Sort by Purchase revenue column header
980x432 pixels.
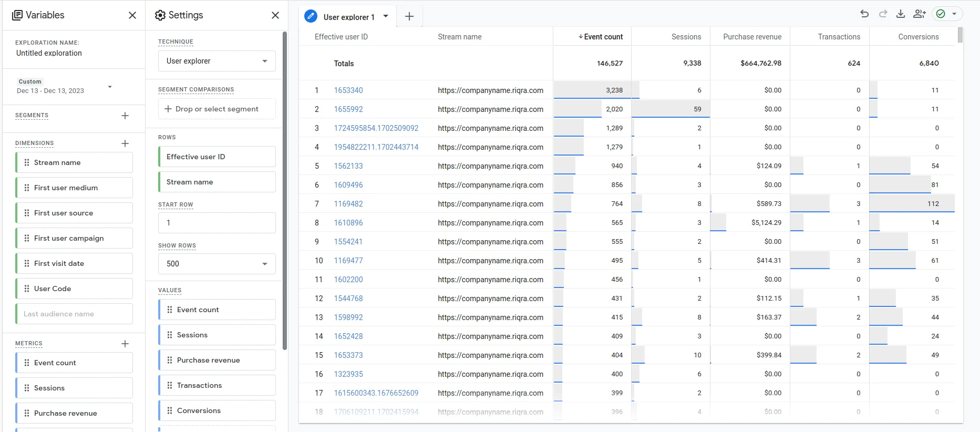pyautogui.click(x=752, y=37)
